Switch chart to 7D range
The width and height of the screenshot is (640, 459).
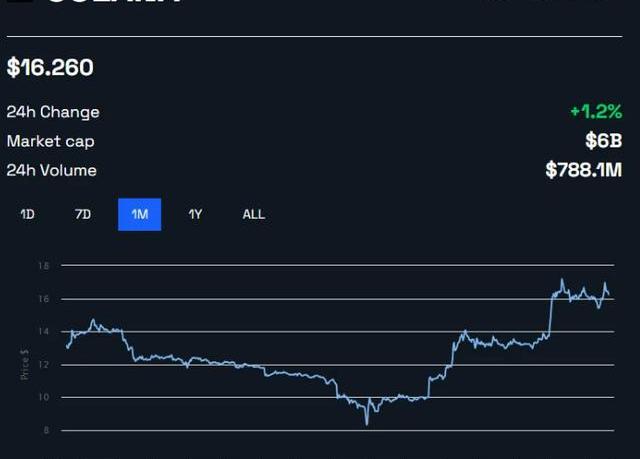point(83,214)
